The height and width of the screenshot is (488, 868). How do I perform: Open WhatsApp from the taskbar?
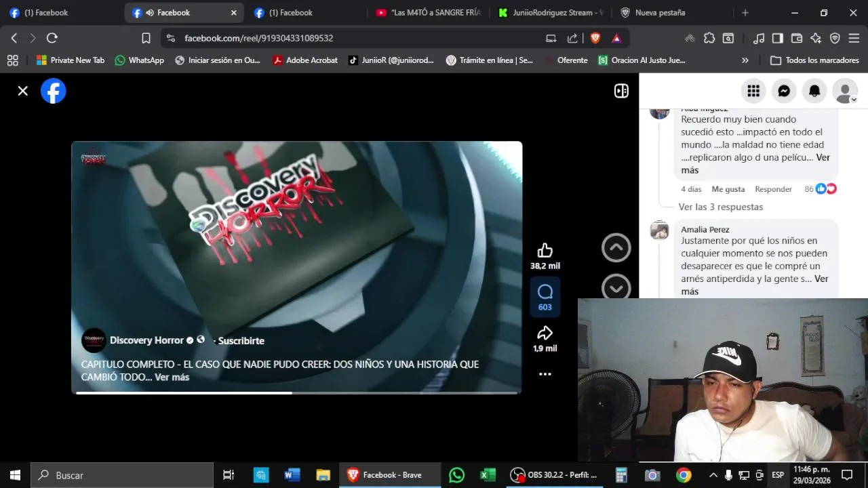[x=457, y=475]
